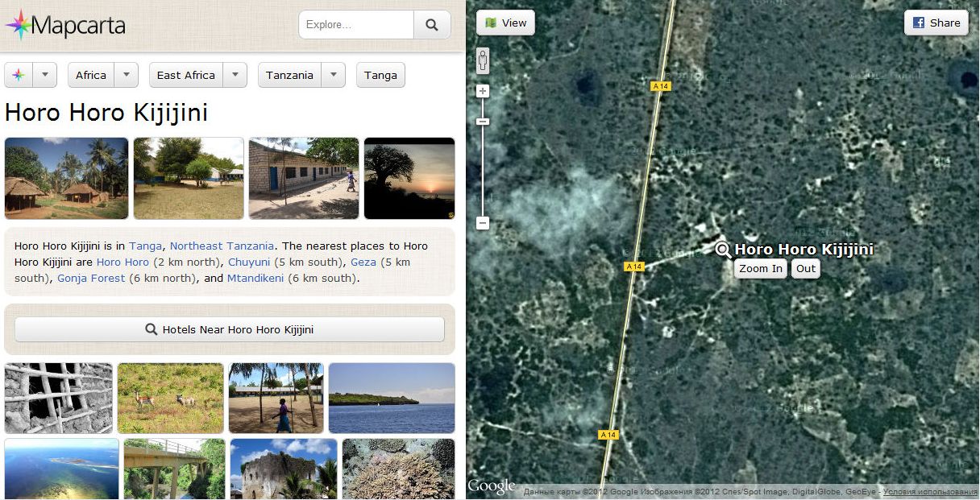Follow the Horo Horo nearby place link
Screen dimensions: 980x500
coord(122,262)
